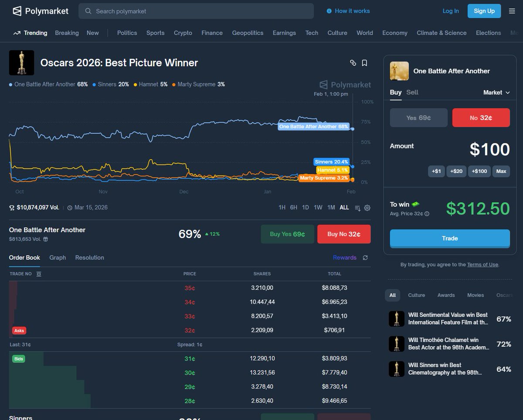Filter related markets by Awards

[x=446, y=295]
